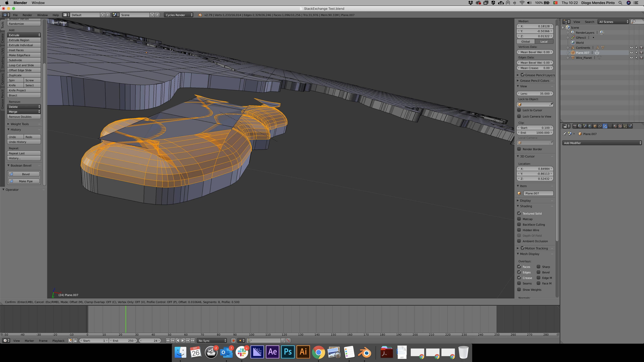Open the Delete dropdown menu
The height and width of the screenshot is (362, 644).
pos(24,107)
